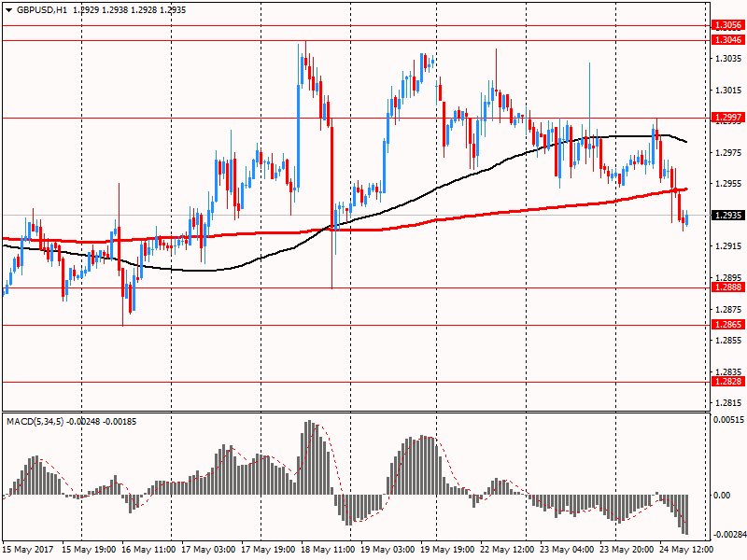Click the MACD(5,34,5) indicator label
Viewport: 747px width, 560px height.
(x=35, y=422)
